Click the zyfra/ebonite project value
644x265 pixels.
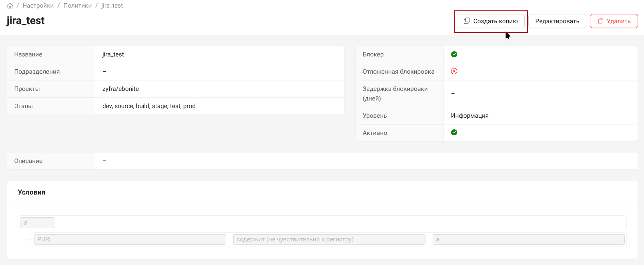[120, 89]
